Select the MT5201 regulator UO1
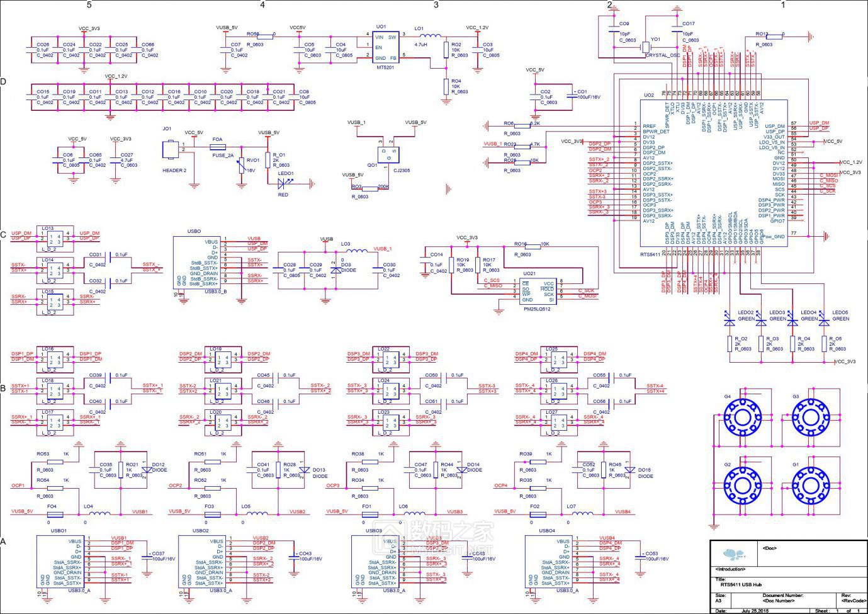Image resolution: width=868 pixels, height=614 pixels. pyautogui.click(x=385, y=47)
